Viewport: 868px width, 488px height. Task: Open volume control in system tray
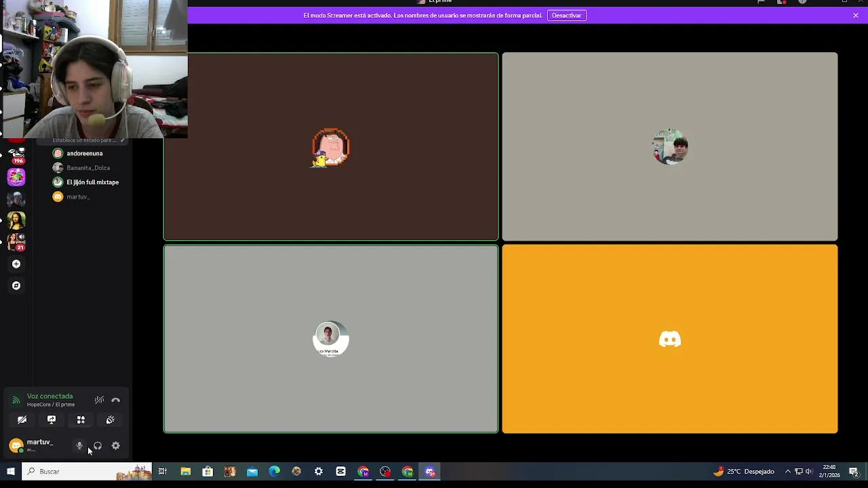[808, 472]
